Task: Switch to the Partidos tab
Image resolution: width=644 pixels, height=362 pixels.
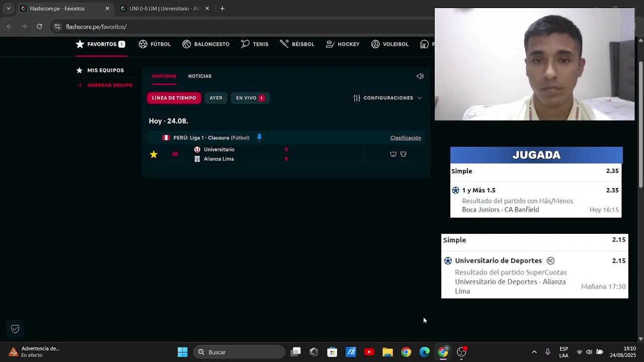Action: 164,76
